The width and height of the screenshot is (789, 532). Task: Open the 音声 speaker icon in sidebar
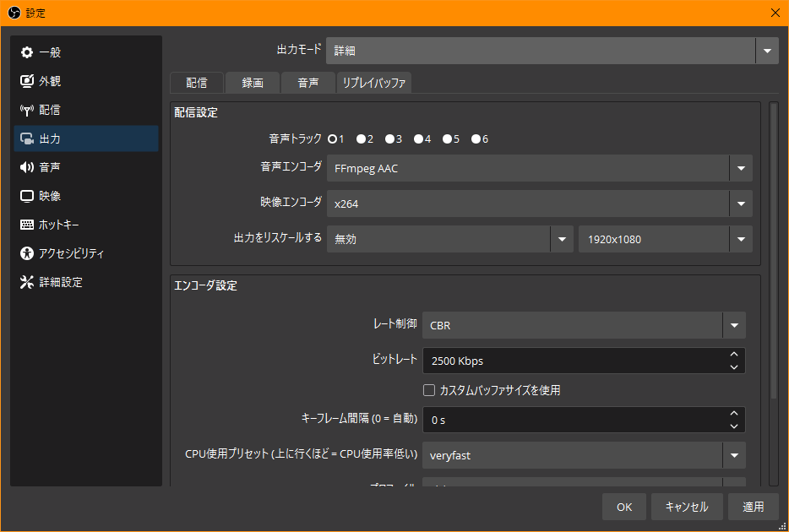coord(27,167)
